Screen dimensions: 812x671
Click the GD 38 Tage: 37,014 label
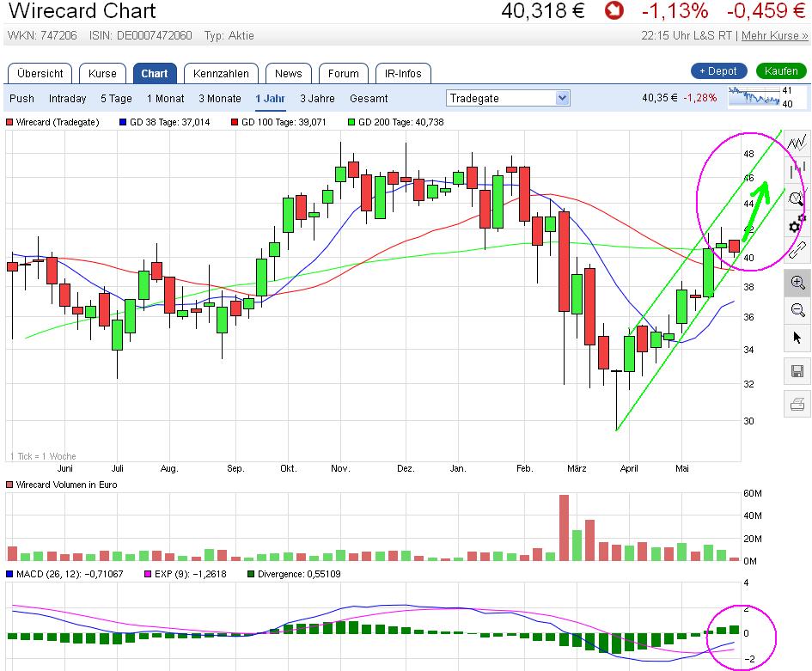pyautogui.click(x=170, y=122)
